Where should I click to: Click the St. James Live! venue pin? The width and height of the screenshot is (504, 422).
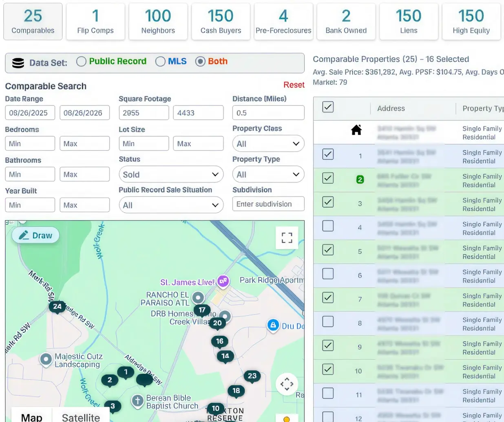coord(223,281)
